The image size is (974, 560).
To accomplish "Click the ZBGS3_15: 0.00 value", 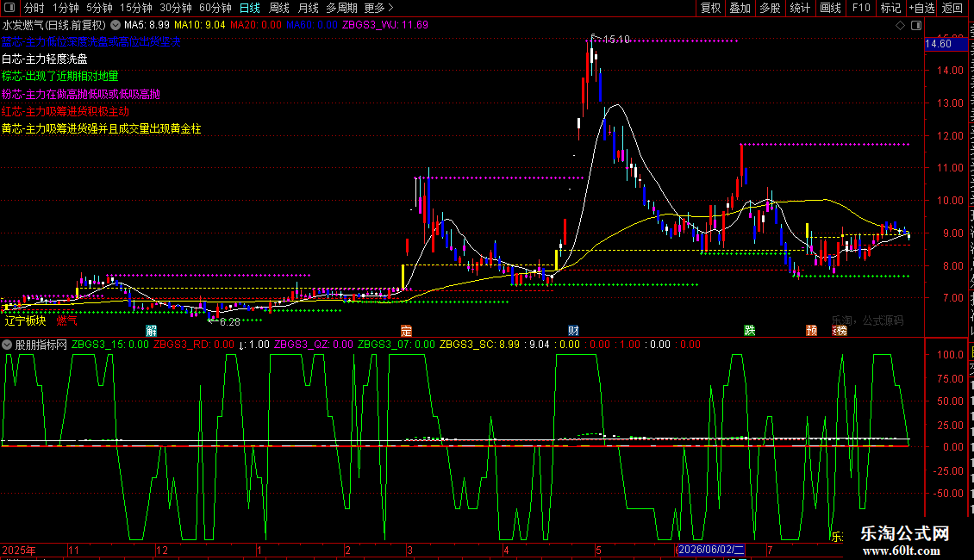I will 110,345.
